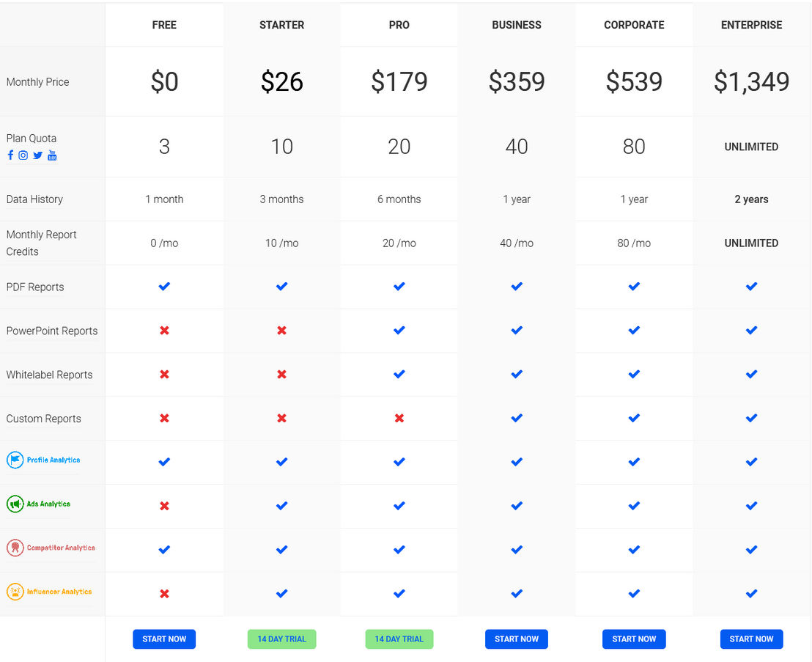Image resolution: width=812 pixels, height=662 pixels.
Task: Open the Profile Analytics label link
Action: pos(53,460)
